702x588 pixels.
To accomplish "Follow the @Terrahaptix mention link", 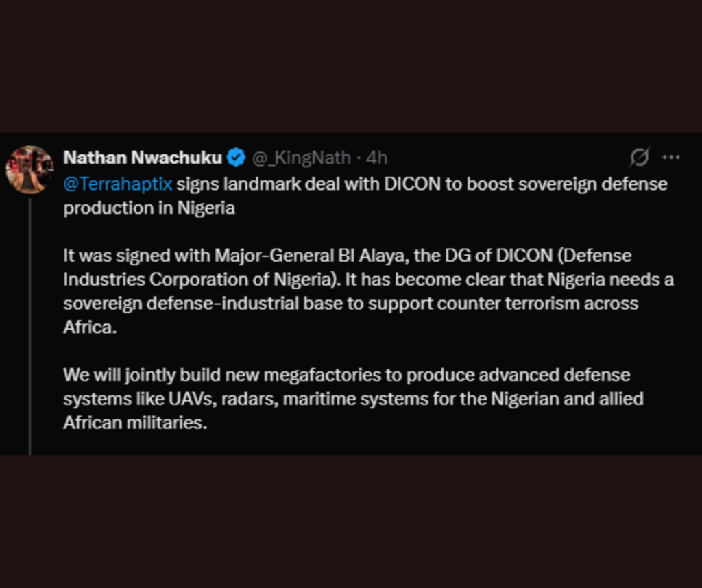I will pyautogui.click(x=118, y=184).
